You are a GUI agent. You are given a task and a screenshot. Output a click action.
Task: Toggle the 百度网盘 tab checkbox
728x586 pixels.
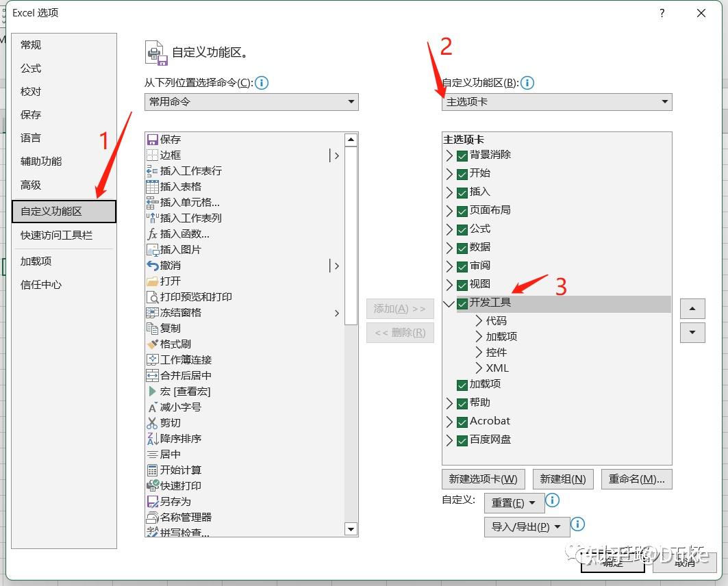462,439
